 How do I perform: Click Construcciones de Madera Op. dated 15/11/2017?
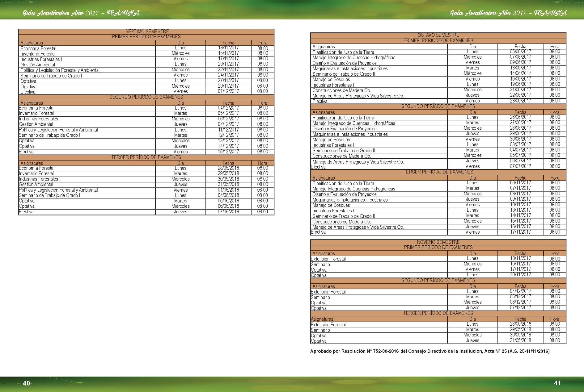point(342,222)
